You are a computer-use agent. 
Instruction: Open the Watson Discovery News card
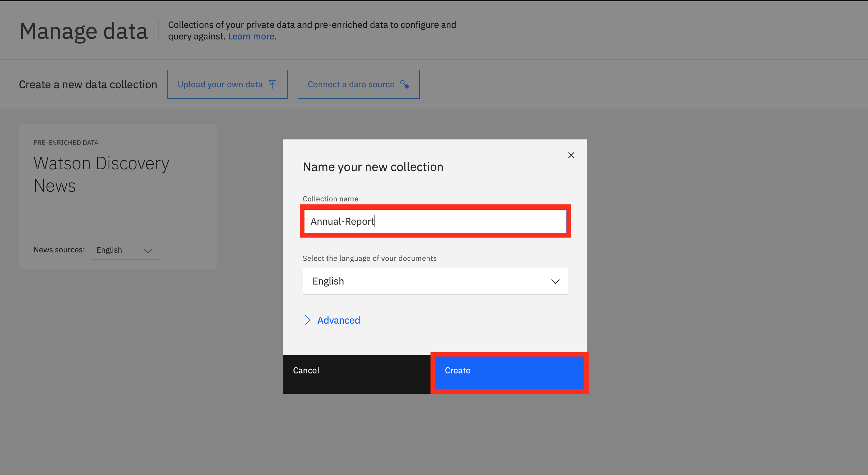tap(101, 174)
